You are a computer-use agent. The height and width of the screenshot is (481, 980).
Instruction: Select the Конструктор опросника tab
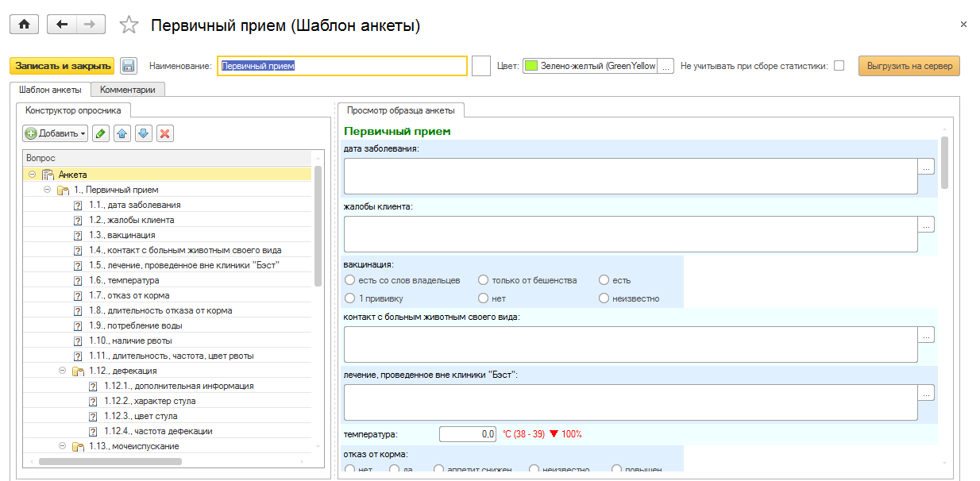pyautogui.click(x=73, y=111)
